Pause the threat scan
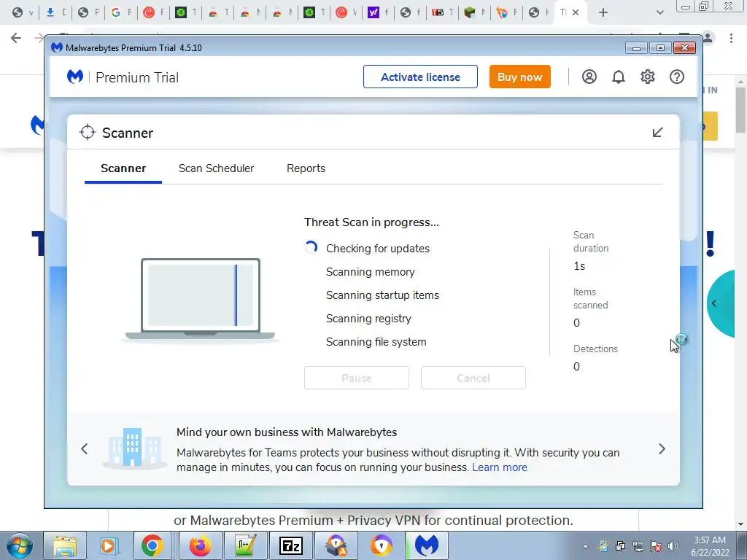The image size is (747, 560). coord(356,378)
